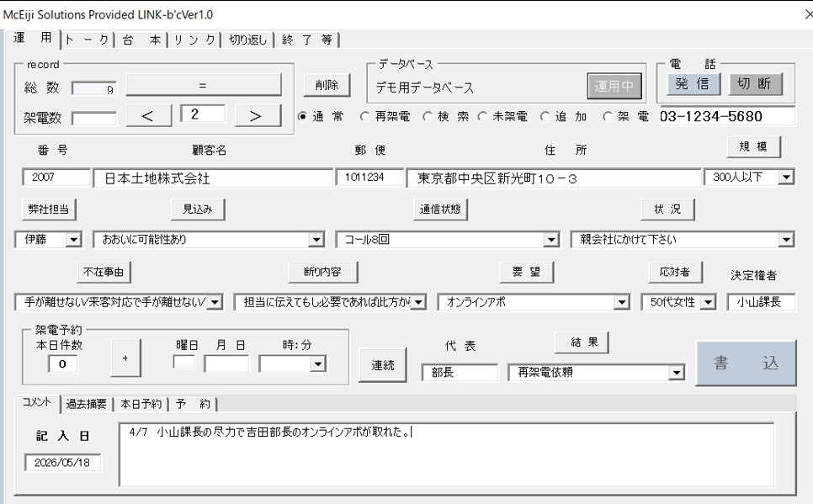Click the record number field showing 2
This screenshot has height=504, width=813.
(x=203, y=114)
